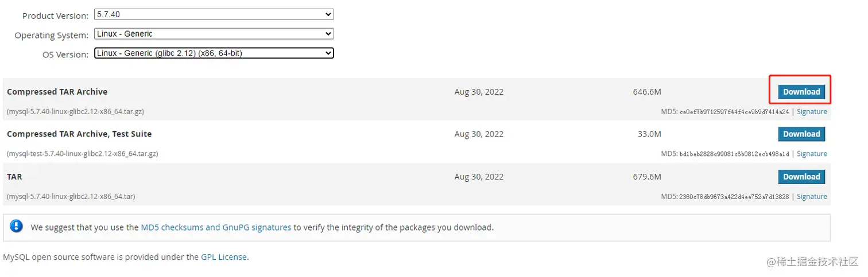Viewport: 868px width, 277px height.
Task: Open Signature link for the TAR package
Action: coord(812,197)
